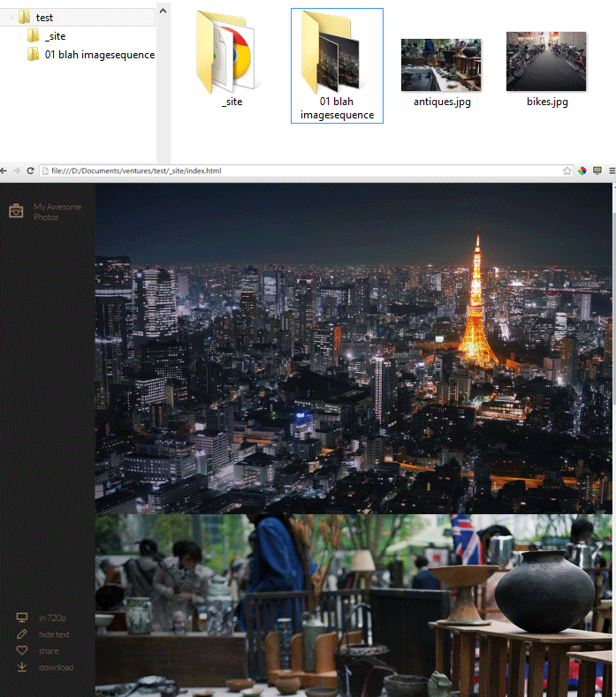The height and width of the screenshot is (697, 616).
Task: Reload the index.html page
Action: 30,170
